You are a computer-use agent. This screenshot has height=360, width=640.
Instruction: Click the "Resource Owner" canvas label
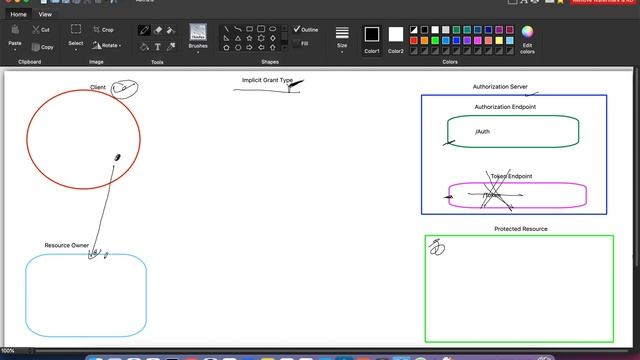tap(67, 245)
